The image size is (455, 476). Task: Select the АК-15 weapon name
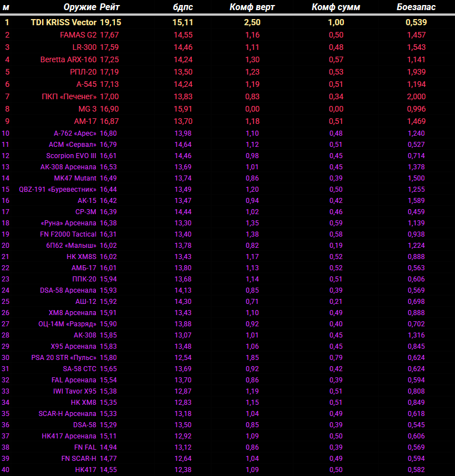(87, 201)
